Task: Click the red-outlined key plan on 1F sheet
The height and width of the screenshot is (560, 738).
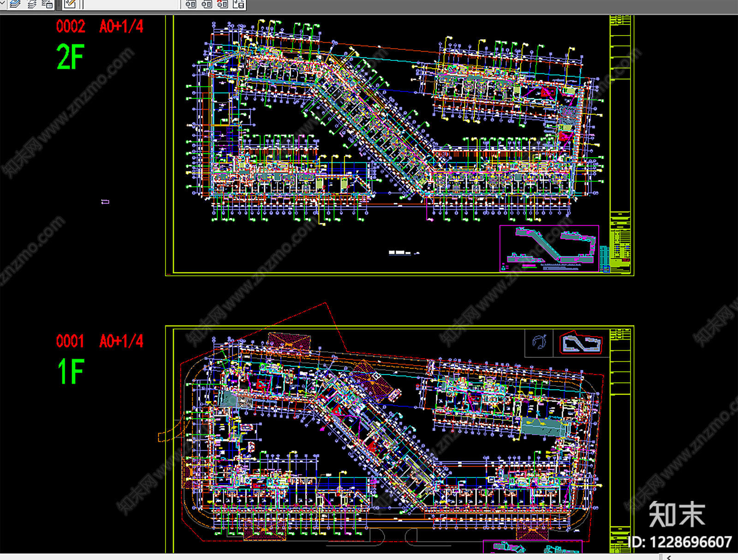Action: point(581,343)
